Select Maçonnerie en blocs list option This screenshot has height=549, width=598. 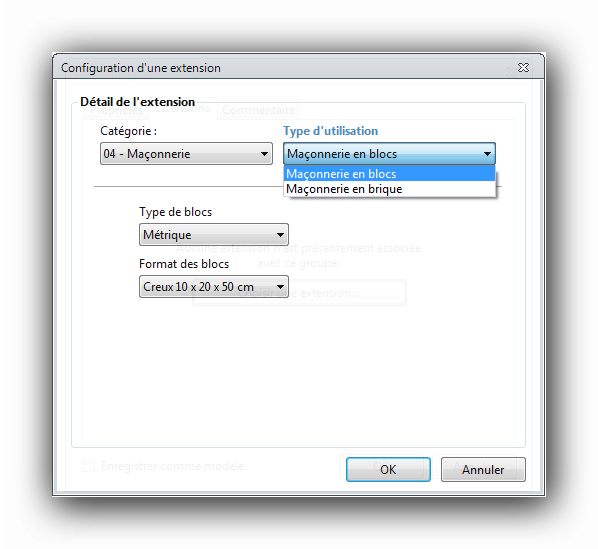(389, 174)
